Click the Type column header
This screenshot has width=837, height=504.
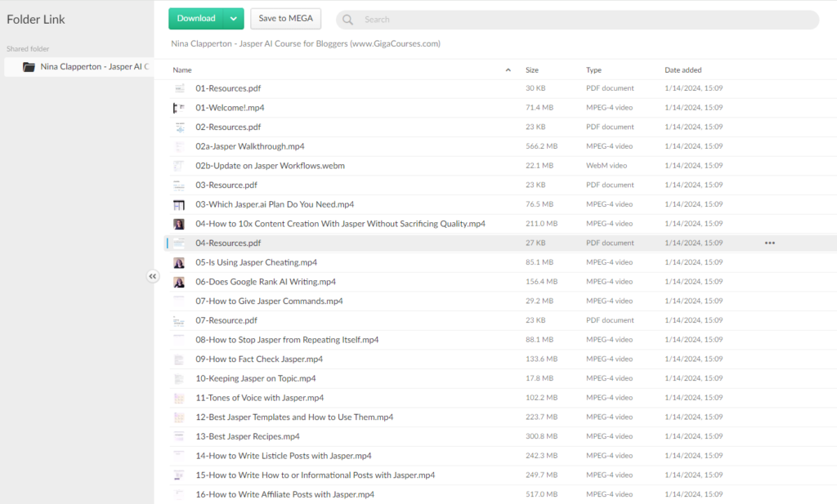[594, 70]
